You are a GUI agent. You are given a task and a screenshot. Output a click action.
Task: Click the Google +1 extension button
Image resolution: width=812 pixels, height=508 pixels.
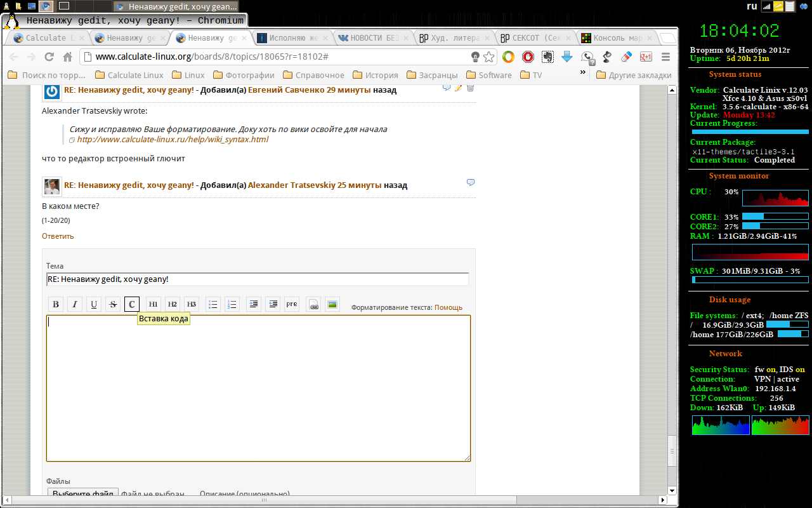(x=646, y=57)
